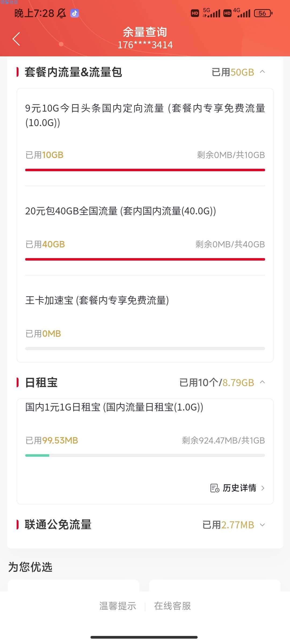Viewport: 290px width, 644px height.
Task: Expand the 联通公免流量 section
Action: click(263, 525)
